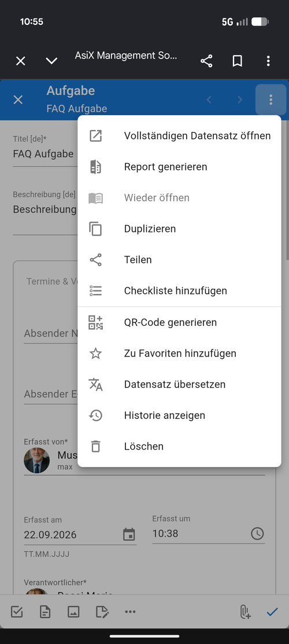Tap the history clock icon
The width and height of the screenshot is (289, 644).
95,415
